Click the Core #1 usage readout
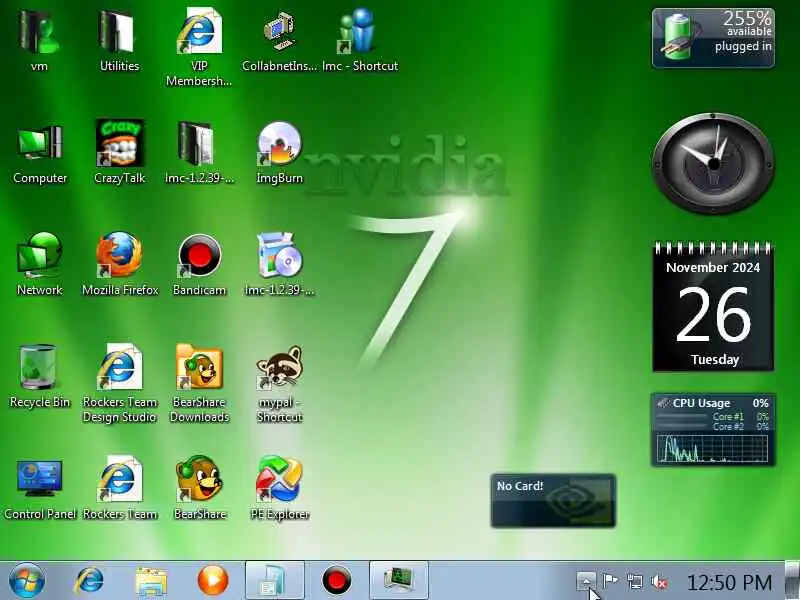800x600 pixels. point(740,416)
